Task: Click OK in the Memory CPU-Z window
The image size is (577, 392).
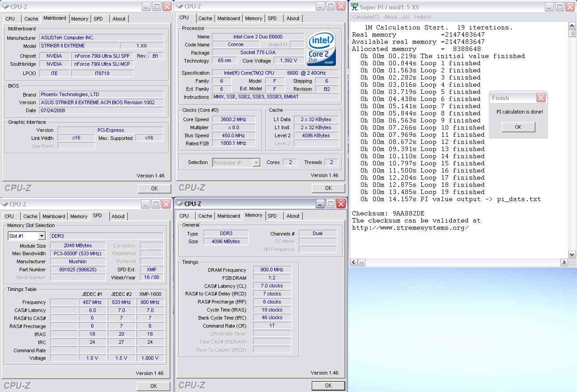Action: (x=328, y=386)
